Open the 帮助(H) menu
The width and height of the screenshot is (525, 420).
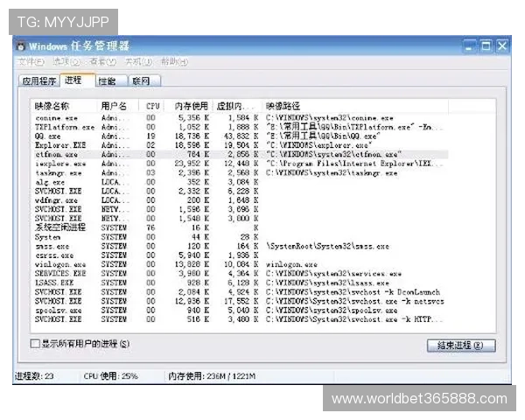pos(174,62)
